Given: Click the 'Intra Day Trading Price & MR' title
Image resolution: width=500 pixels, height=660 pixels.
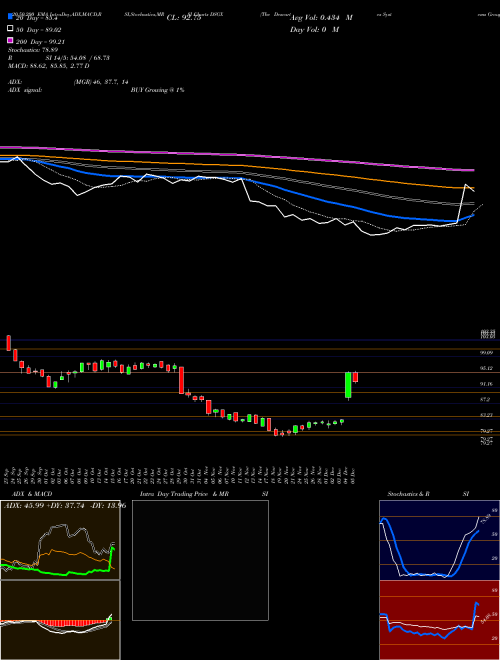Looking at the screenshot, I should pyautogui.click(x=184, y=494).
